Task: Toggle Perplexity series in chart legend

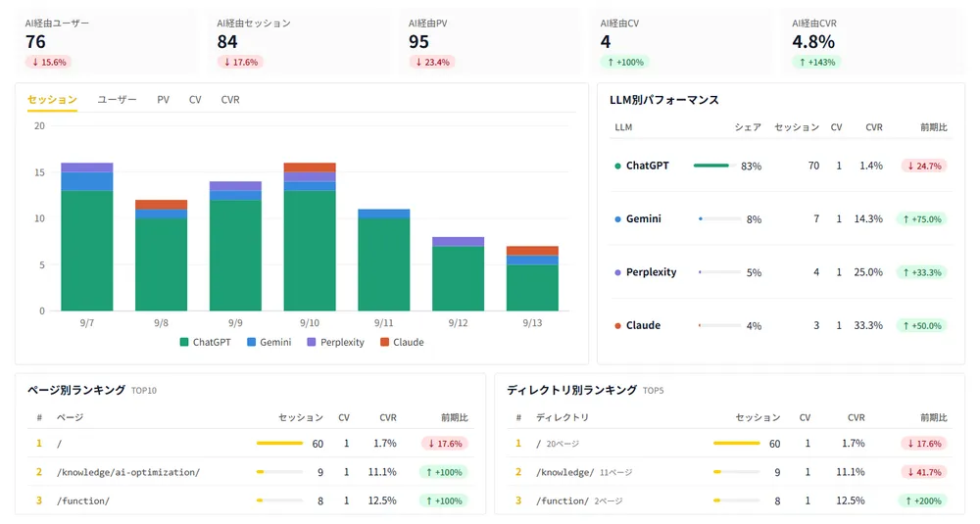Action: [x=335, y=342]
